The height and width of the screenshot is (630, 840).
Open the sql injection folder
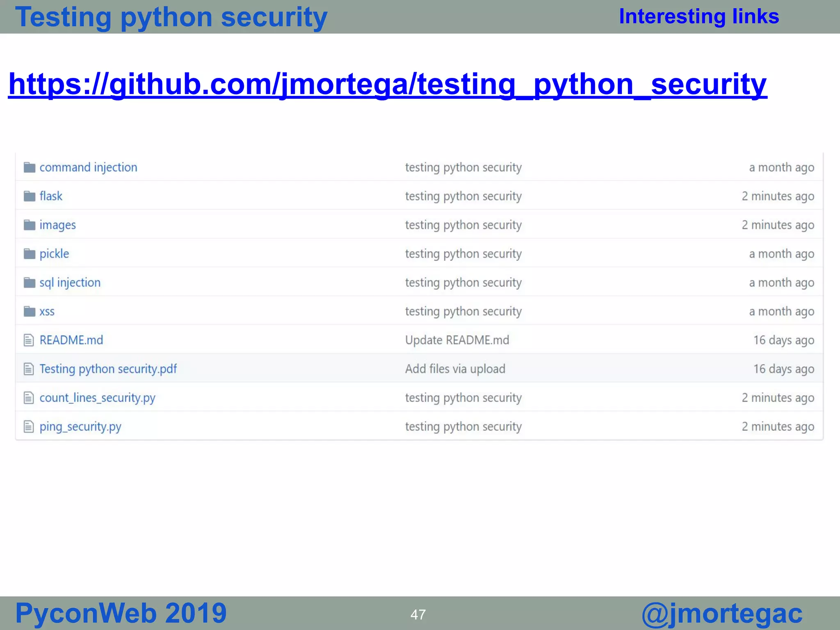[x=70, y=283]
